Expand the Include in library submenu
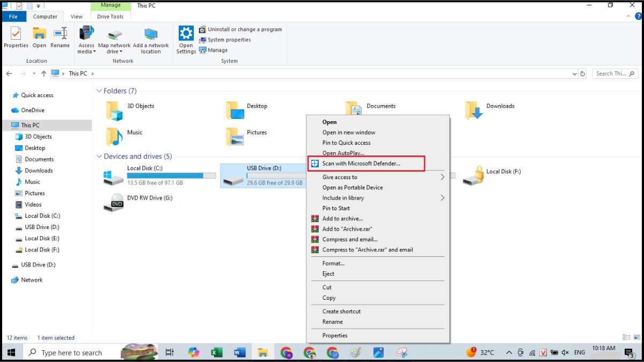The width and height of the screenshot is (644, 362). coord(378,198)
